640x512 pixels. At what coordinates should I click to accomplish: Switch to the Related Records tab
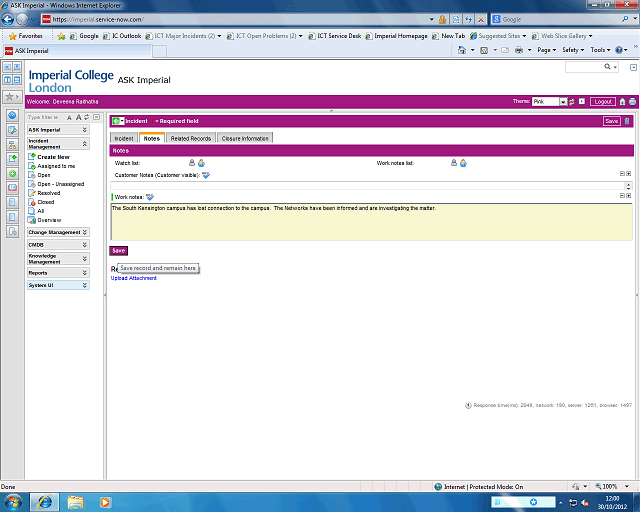point(190,138)
